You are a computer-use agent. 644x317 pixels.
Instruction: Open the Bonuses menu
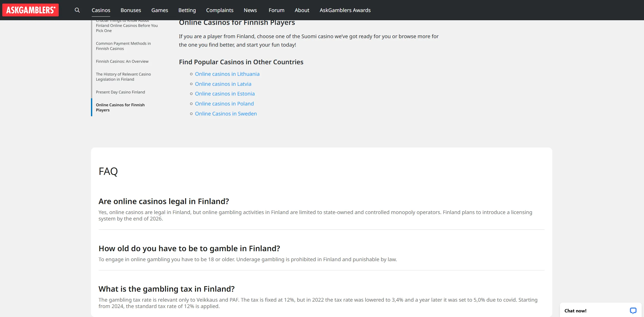(131, 10)
